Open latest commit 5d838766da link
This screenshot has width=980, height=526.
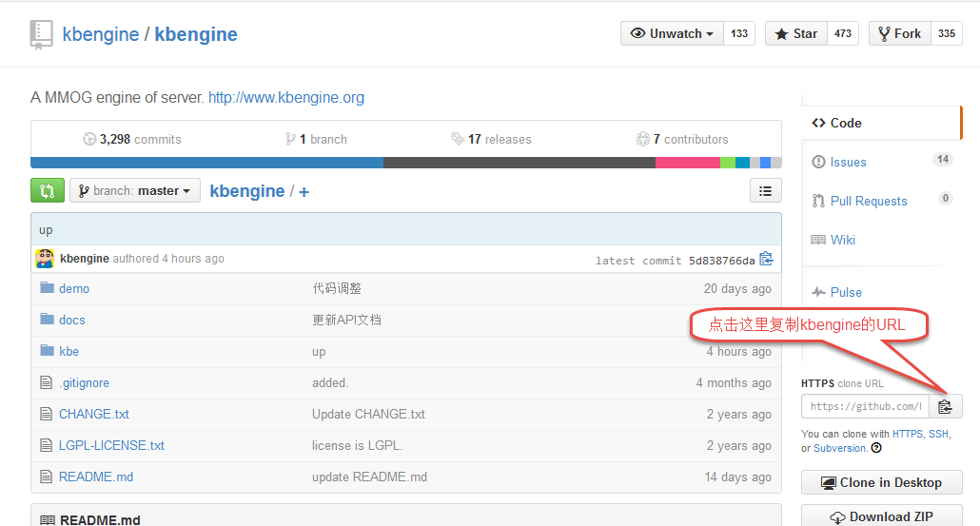coord(722,261)
